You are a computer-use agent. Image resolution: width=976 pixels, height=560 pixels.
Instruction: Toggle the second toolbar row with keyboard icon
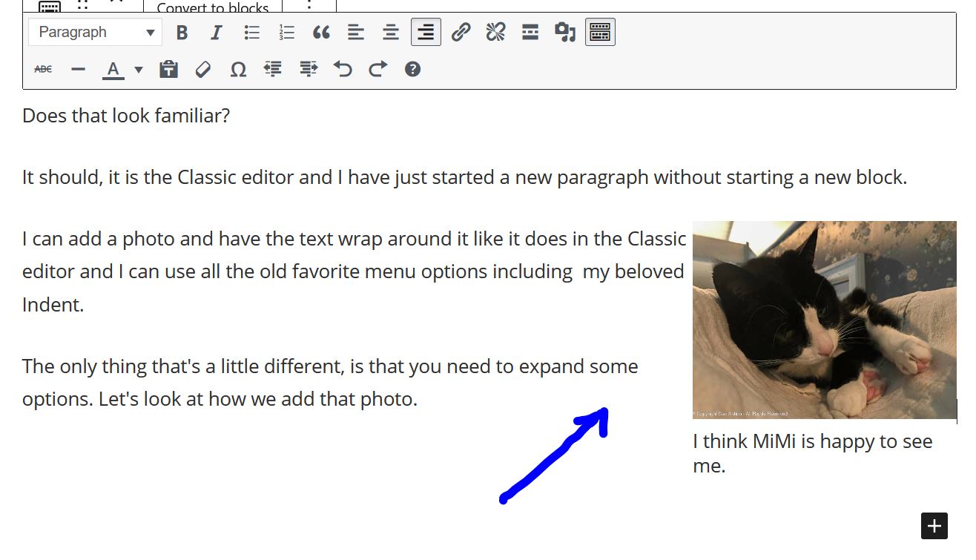pyautogui.click(x=599, y=32)
